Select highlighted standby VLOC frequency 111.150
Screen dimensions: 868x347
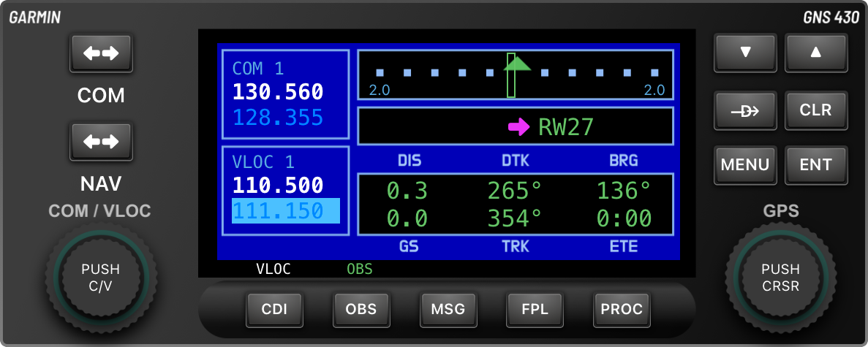tap(286, 211)
